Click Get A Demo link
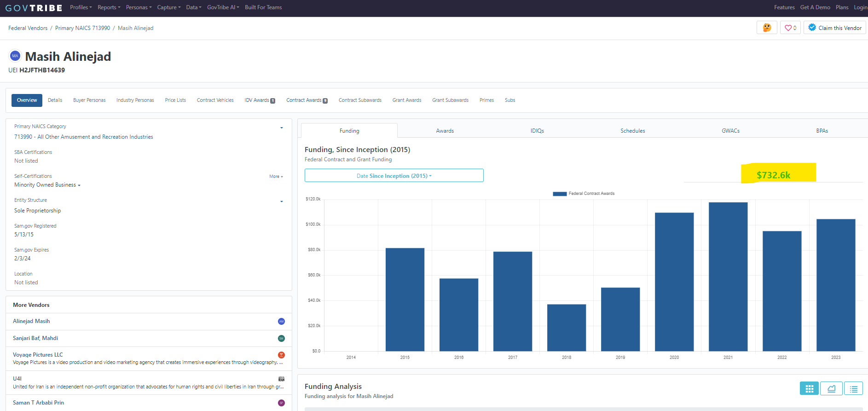This screenshot has height=411, width=868. click(x=815, y=7)
